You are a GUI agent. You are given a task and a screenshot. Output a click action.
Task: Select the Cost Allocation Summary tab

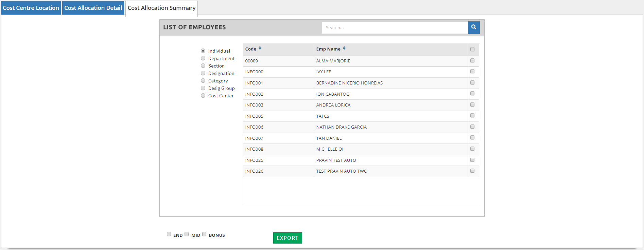point(161,8)
